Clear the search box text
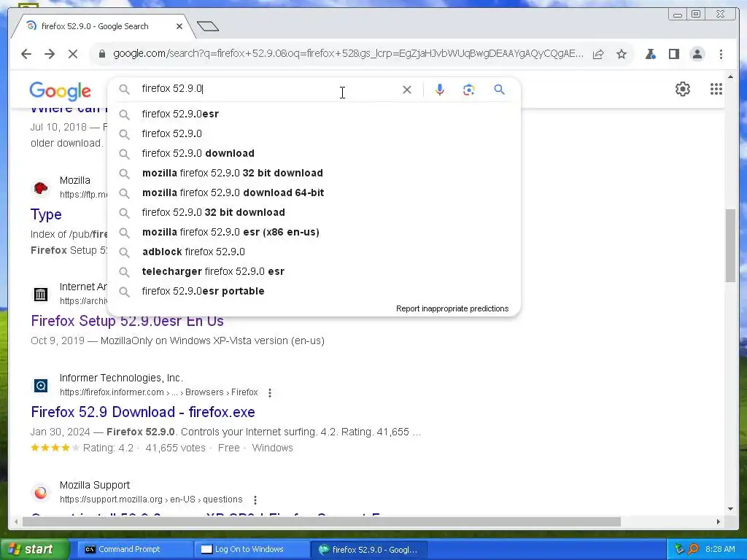 tap(407, 90)
